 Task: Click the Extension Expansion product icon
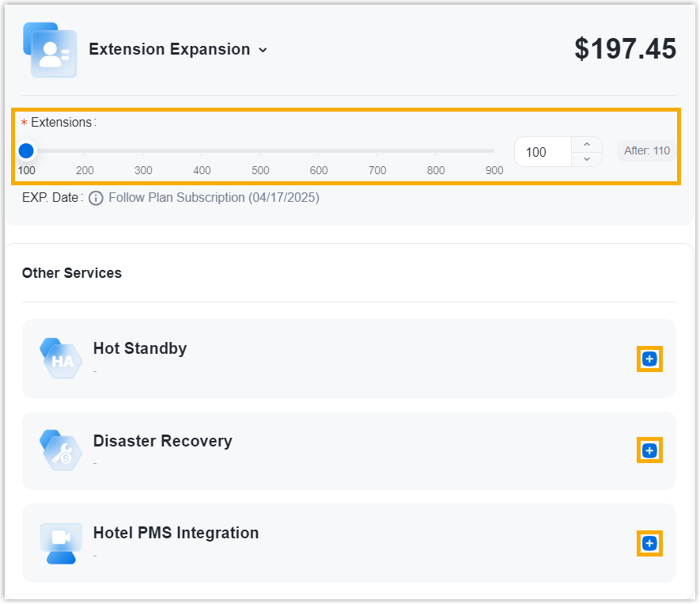pyautogui.click(x=50, y=50)
